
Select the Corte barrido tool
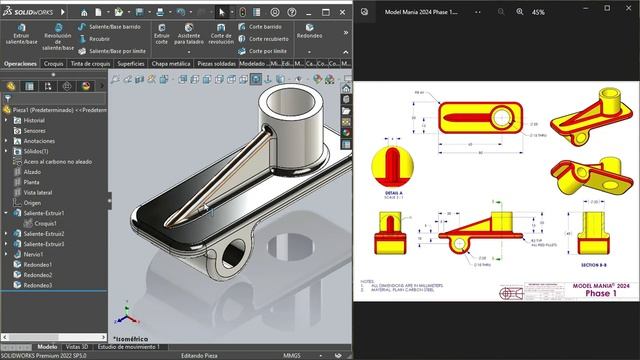pos(260,27)
